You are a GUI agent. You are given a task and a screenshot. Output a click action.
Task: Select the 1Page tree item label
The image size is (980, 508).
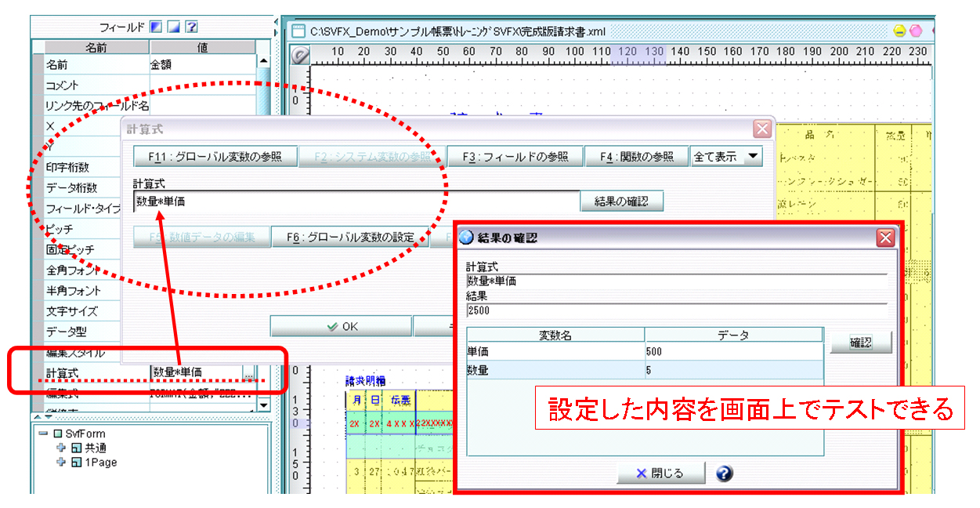(101, 463)
